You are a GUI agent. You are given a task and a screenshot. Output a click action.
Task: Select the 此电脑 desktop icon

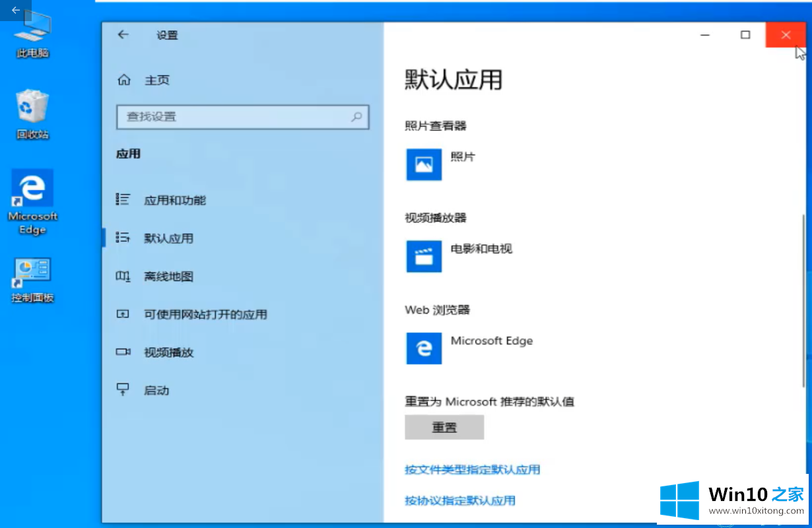pyautogui.click(x=32, y=34)
